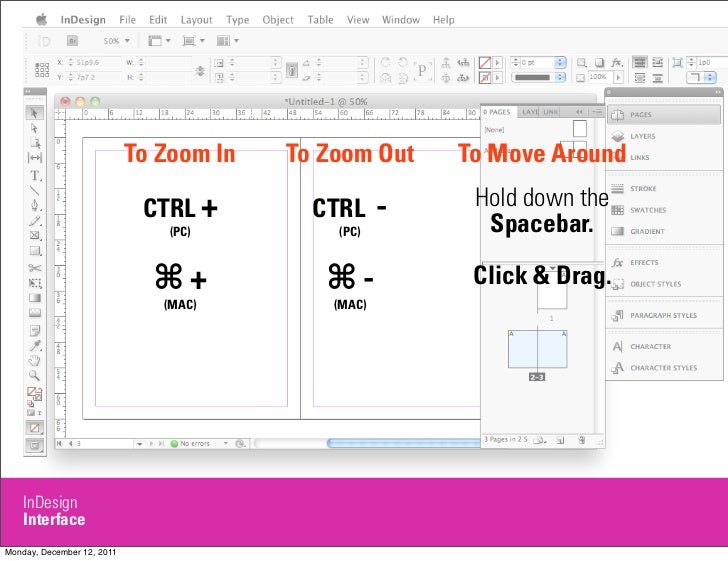Select the Direct Selection tool
The image size is (728, 561).
34,128
